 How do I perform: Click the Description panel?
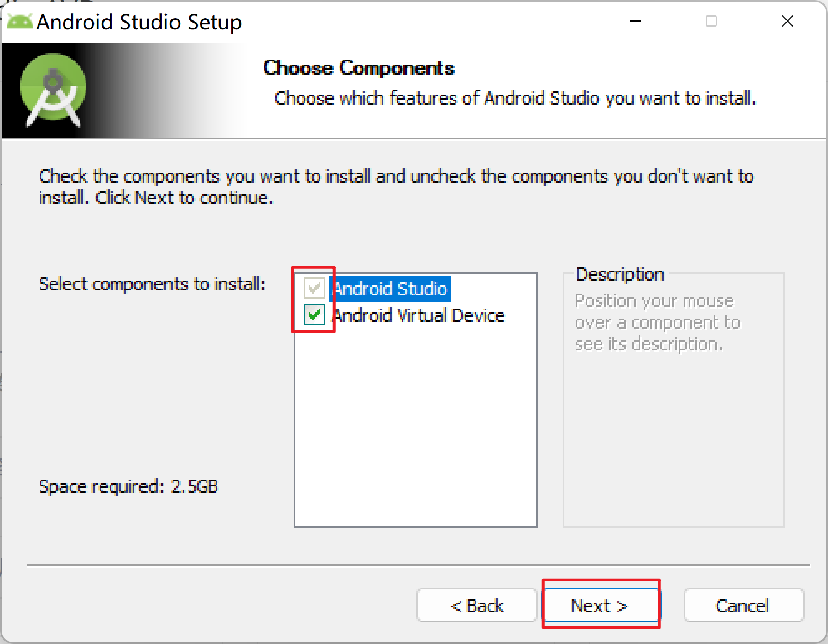[x=673, y=398]
